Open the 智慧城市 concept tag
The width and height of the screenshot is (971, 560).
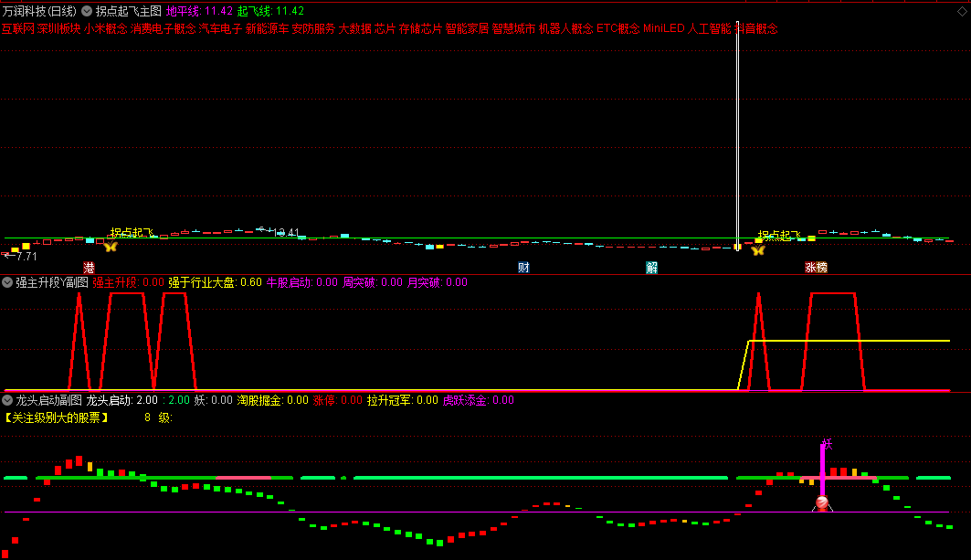coord(513,28)
